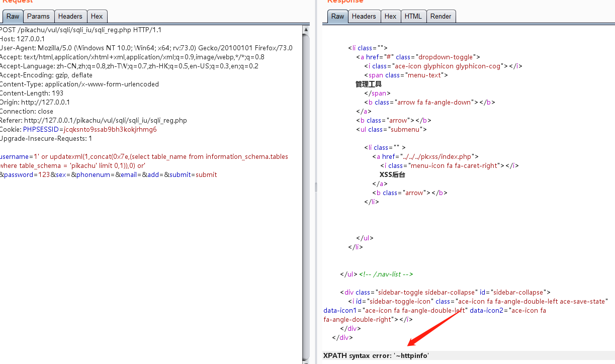Click the Connection: close line

26,111
